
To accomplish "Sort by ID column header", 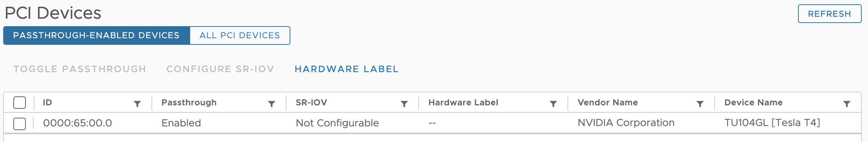I will [47, 103].
